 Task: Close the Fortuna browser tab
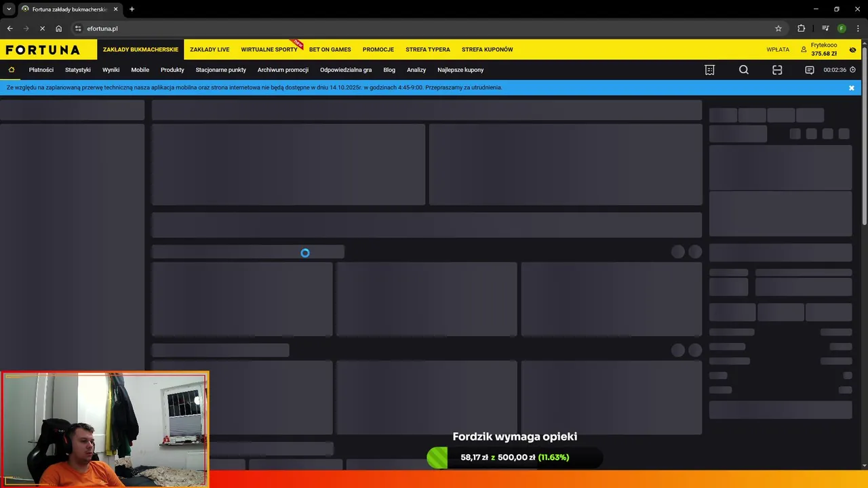click(115, 9)
